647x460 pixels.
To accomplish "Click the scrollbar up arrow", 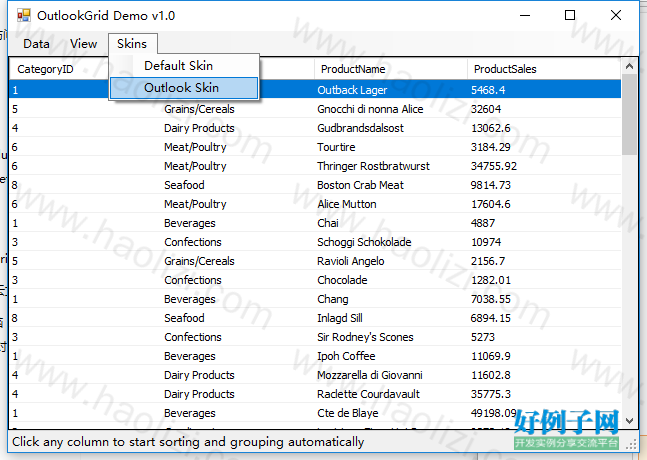I will 629,66.
